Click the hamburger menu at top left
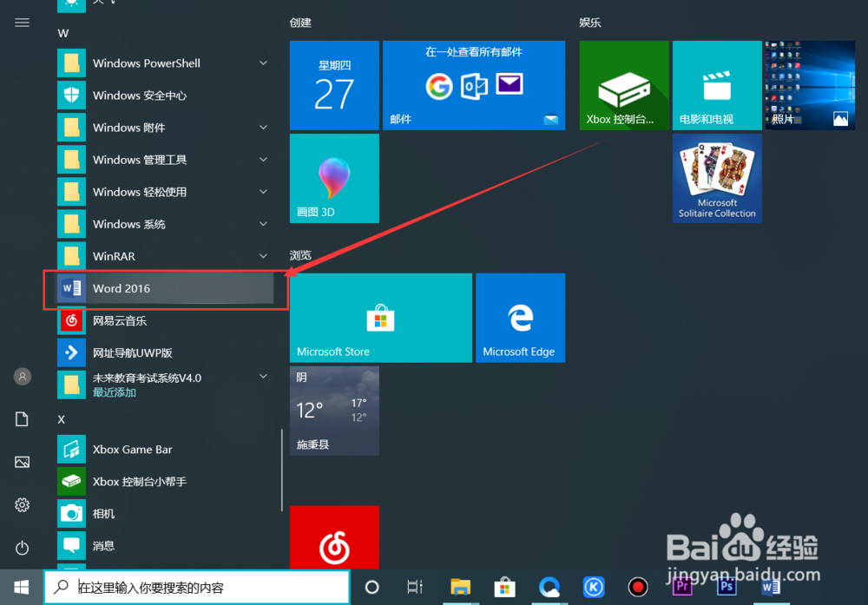Image resolution: width=868 pixels, height=605 pixels. click(23, 23)
